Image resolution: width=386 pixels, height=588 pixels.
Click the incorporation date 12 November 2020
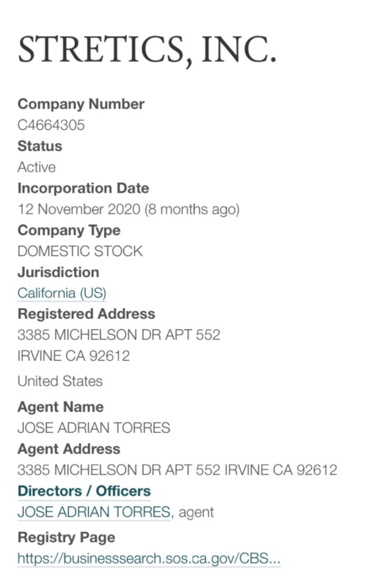click(x=79, y=209)
